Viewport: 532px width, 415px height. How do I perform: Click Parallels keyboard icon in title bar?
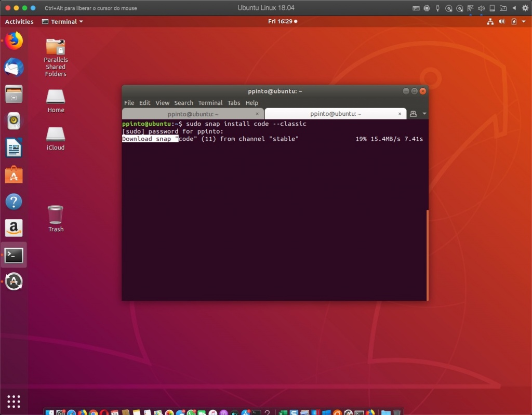pos(416,8)
